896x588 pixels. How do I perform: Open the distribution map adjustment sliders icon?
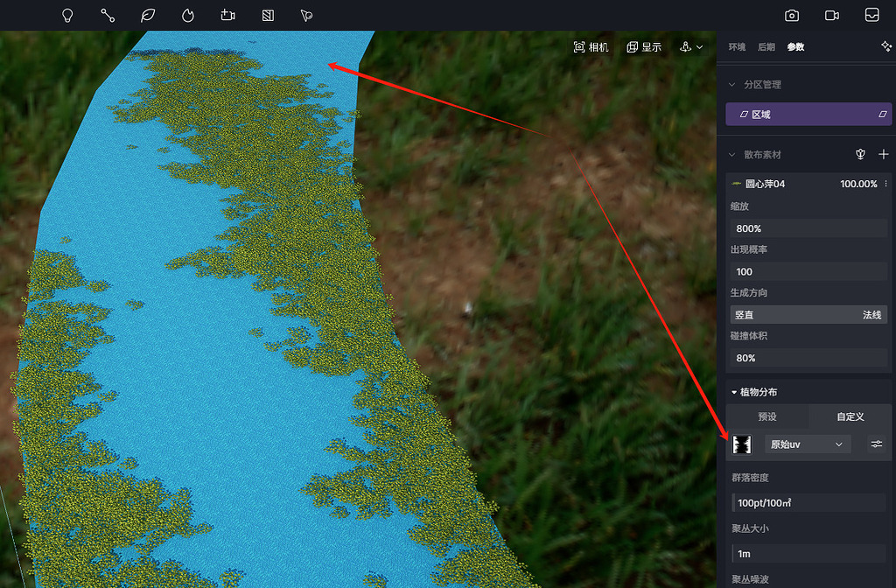876,444
